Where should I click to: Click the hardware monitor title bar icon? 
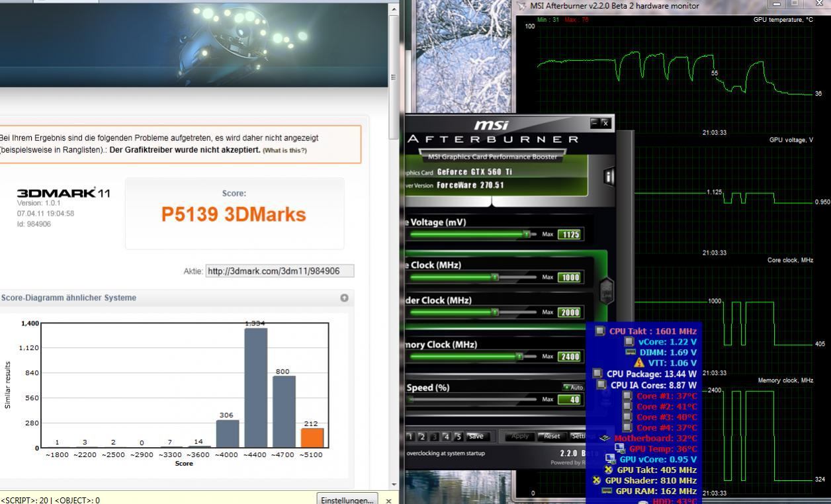pos(522,6)
